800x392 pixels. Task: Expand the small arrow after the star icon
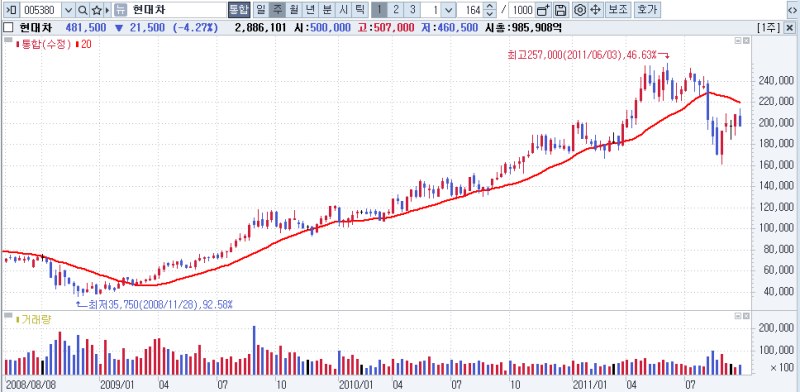[x=107, y=10]
